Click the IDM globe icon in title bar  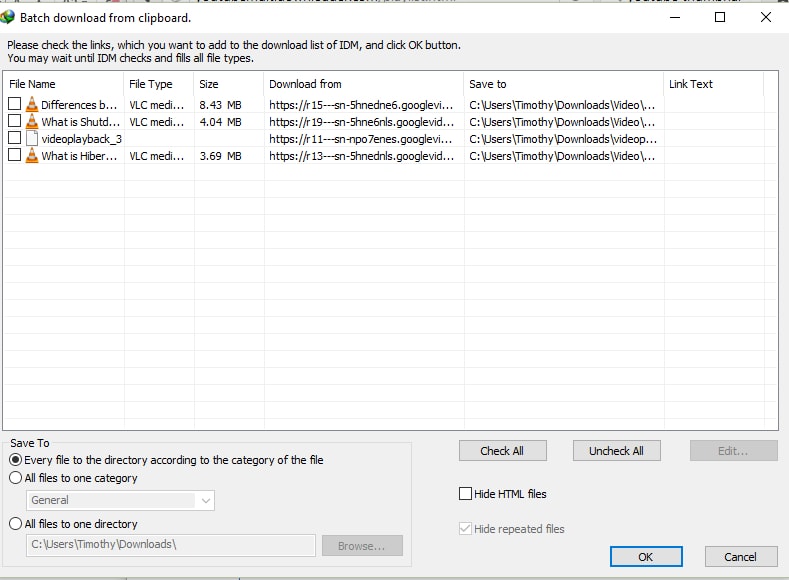point(7,17)
